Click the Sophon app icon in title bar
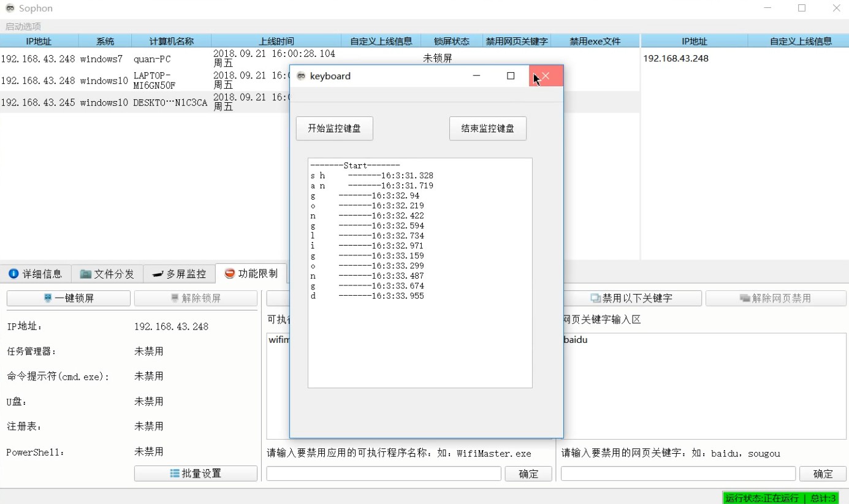The image size is (849, 504). click(10, 8)
